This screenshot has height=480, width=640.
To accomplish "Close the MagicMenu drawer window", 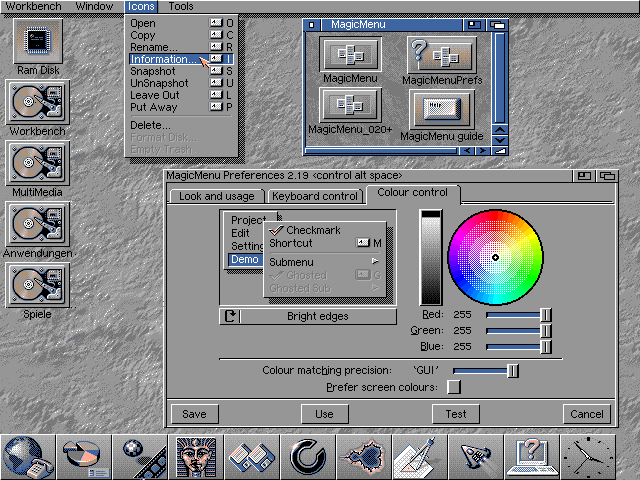I will point(311,25).
